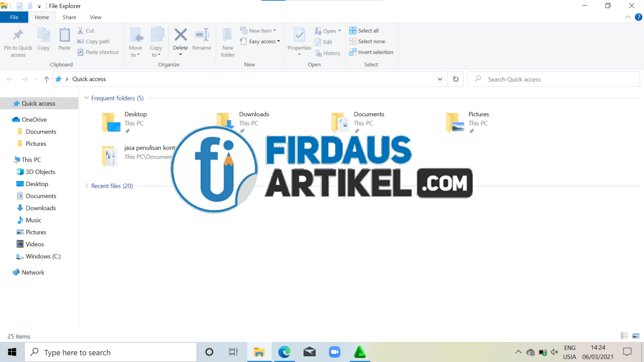Switch to the Home ribbon tab

tap(42, 17)
